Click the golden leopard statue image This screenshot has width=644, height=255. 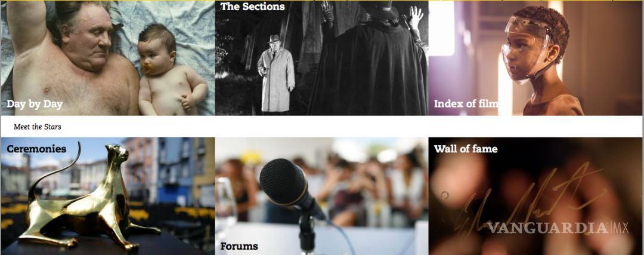pos(82,198)
